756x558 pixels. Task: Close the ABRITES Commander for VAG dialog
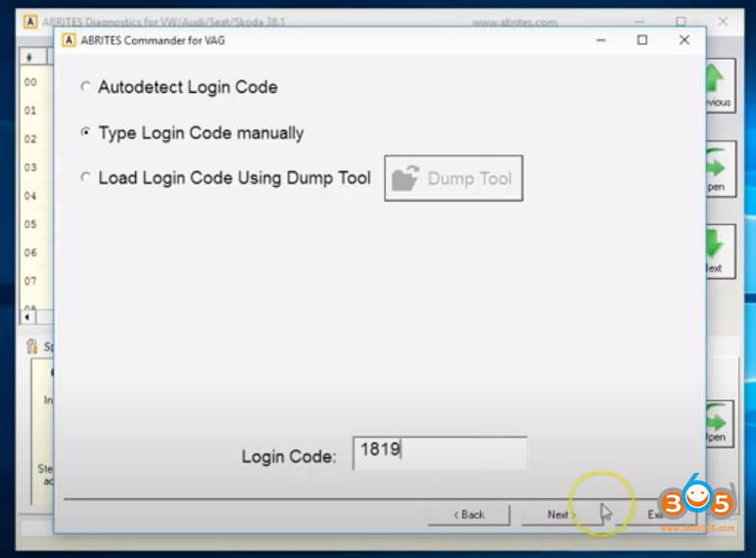[x=685, y=40]
